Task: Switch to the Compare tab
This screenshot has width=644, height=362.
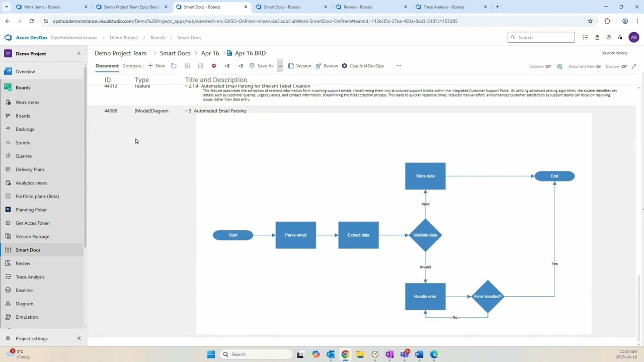Action: [x=132, y=66]
